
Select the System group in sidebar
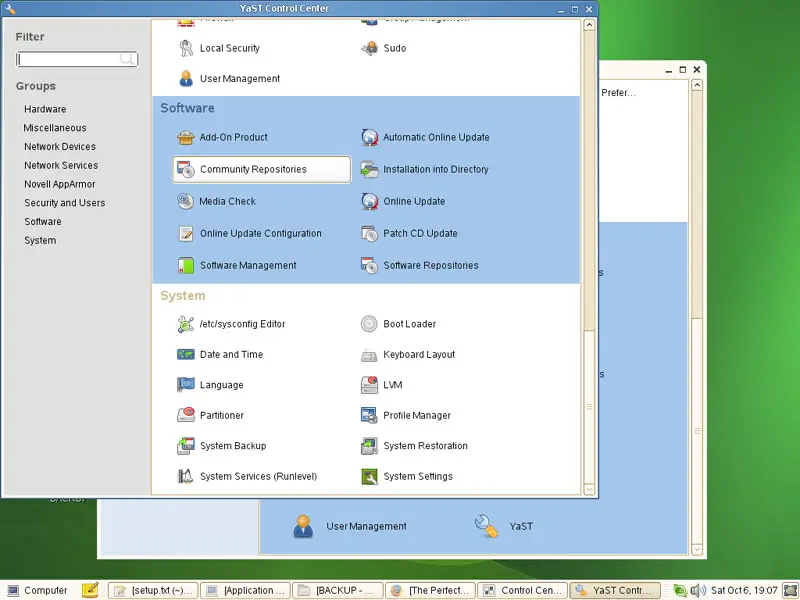click(40, 241)
